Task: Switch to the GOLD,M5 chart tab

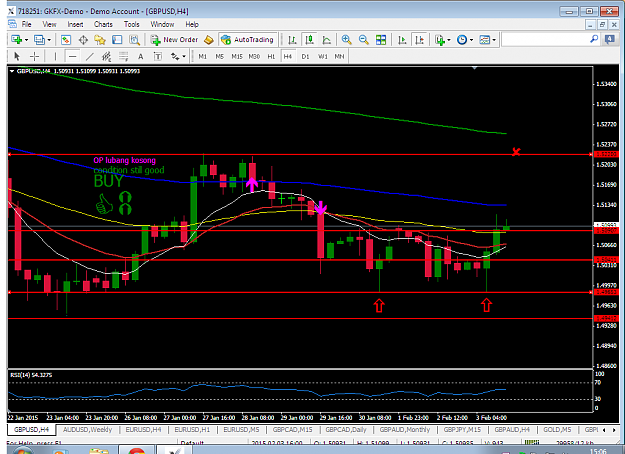Action: tap(557, 430)
